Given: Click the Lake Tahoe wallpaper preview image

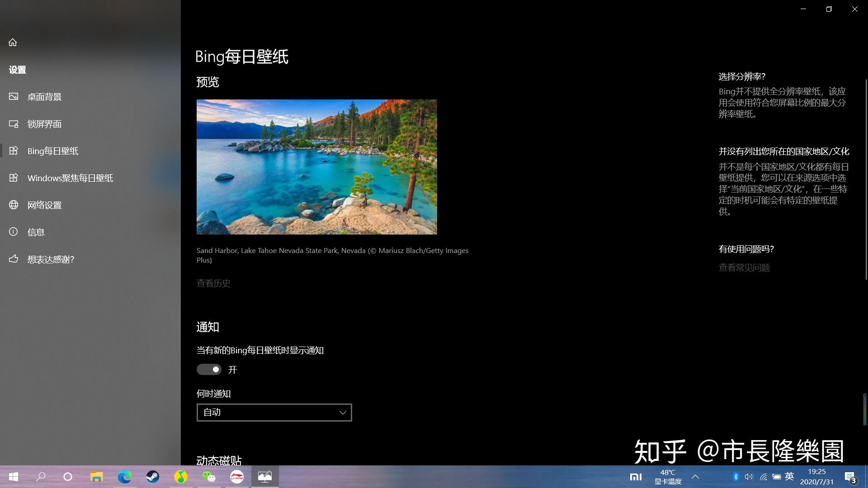Looking at the screenshot, I should [x=316, y=167].
